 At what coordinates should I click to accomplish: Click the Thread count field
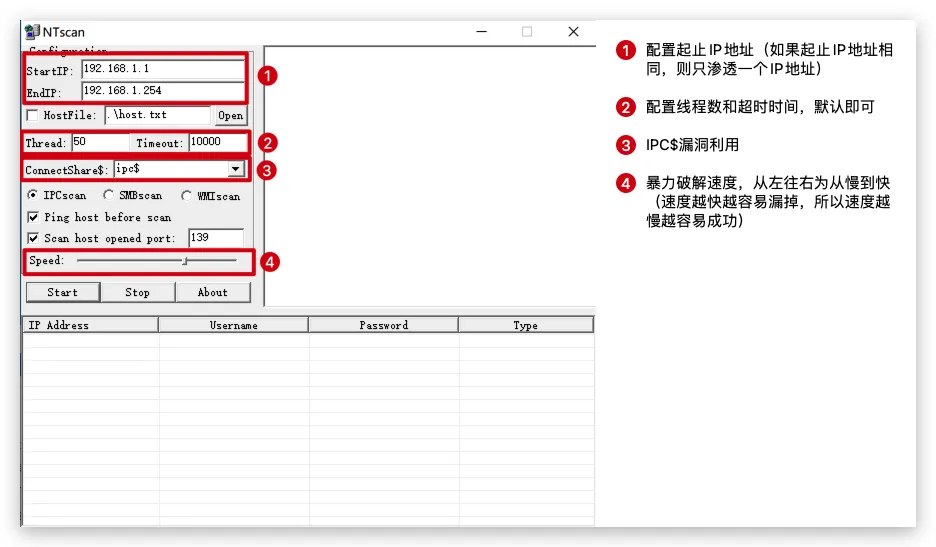(100, 142)
